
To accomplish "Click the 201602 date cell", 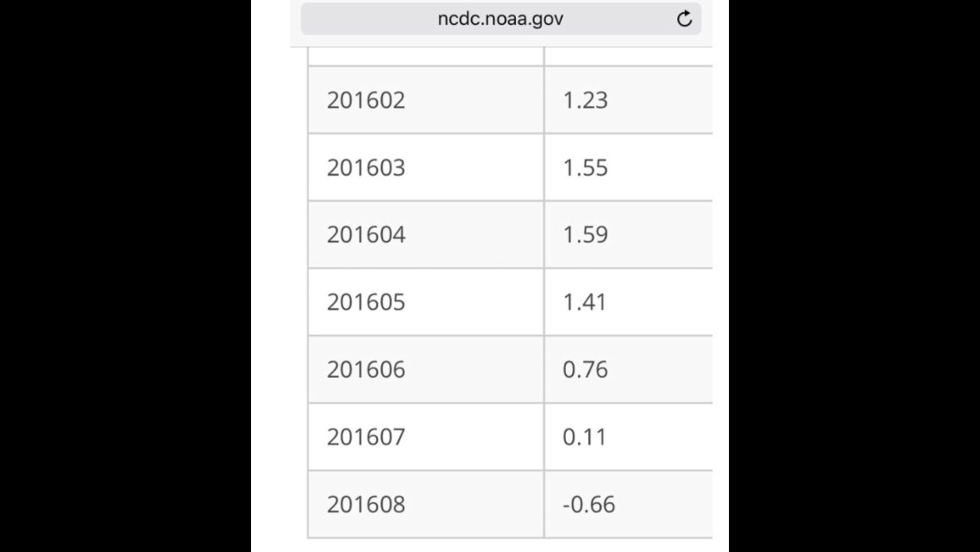I will 425,100.
